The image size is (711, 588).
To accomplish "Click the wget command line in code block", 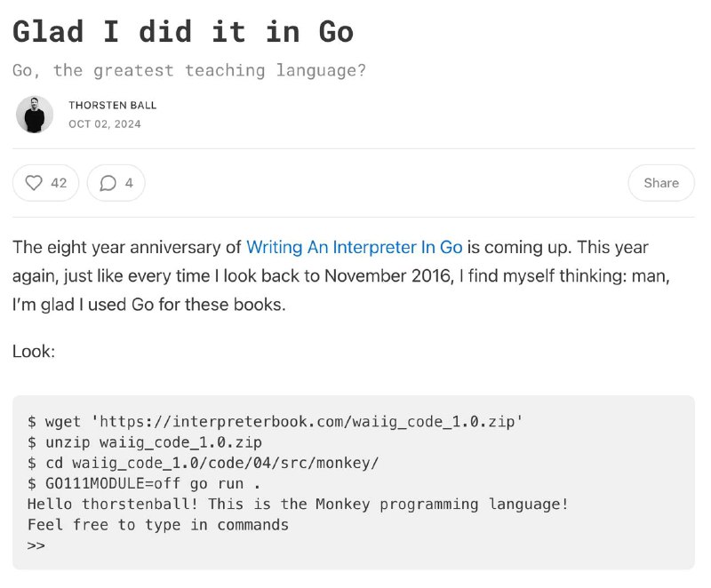I will tap(276, 422).
